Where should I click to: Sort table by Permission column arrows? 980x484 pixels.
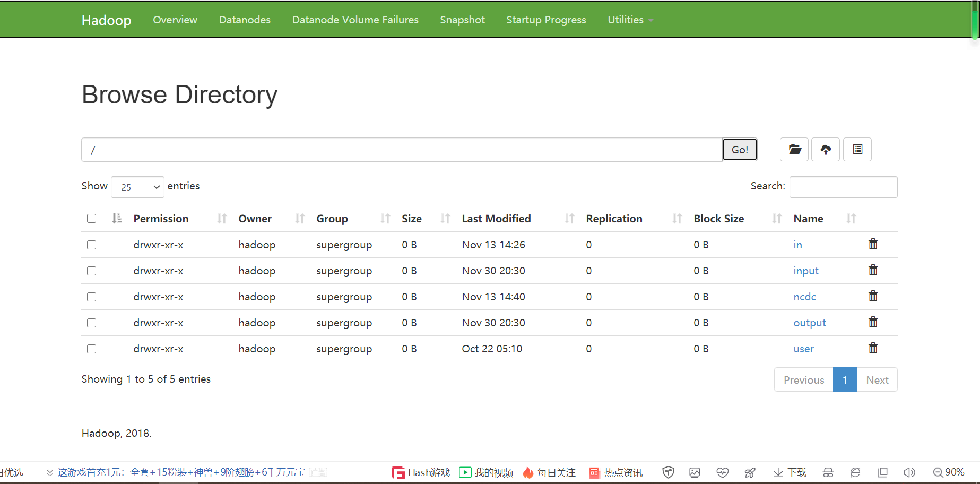[x=222, y=218]
